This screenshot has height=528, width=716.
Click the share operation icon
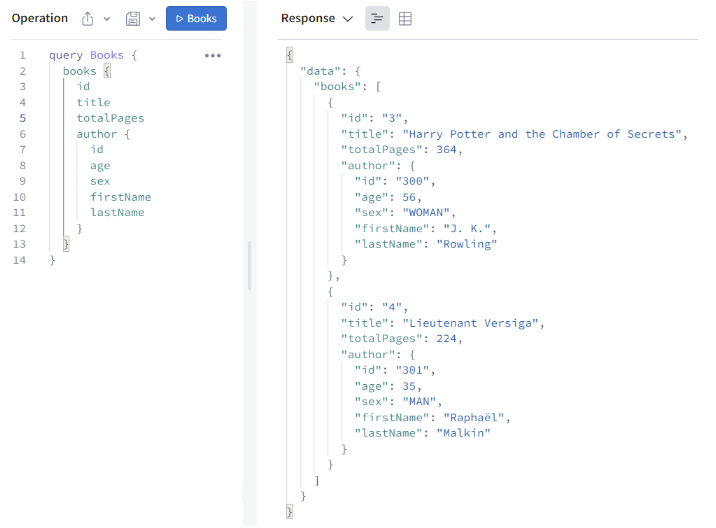pyautogui.click(x=88, y=19)
